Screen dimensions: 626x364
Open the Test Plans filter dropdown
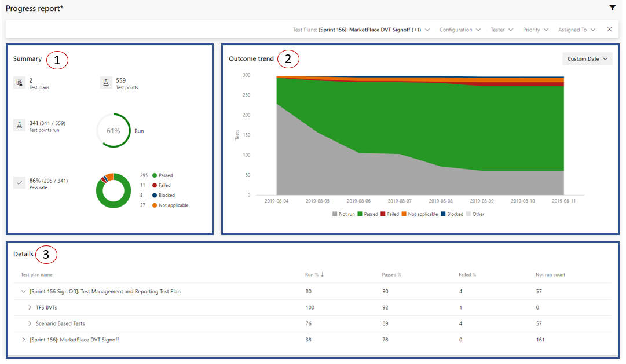click(x=358, y=28)
